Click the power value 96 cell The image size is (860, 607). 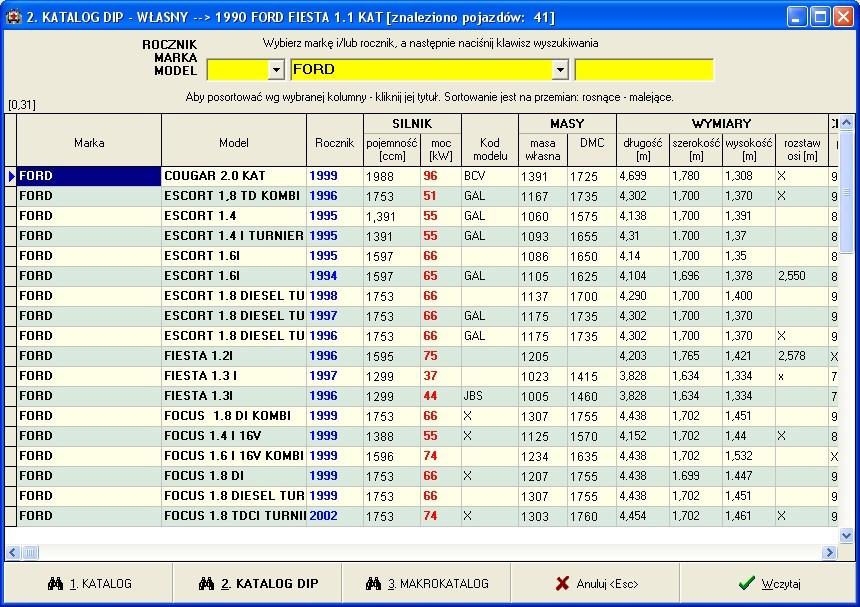tap(441, 176)
